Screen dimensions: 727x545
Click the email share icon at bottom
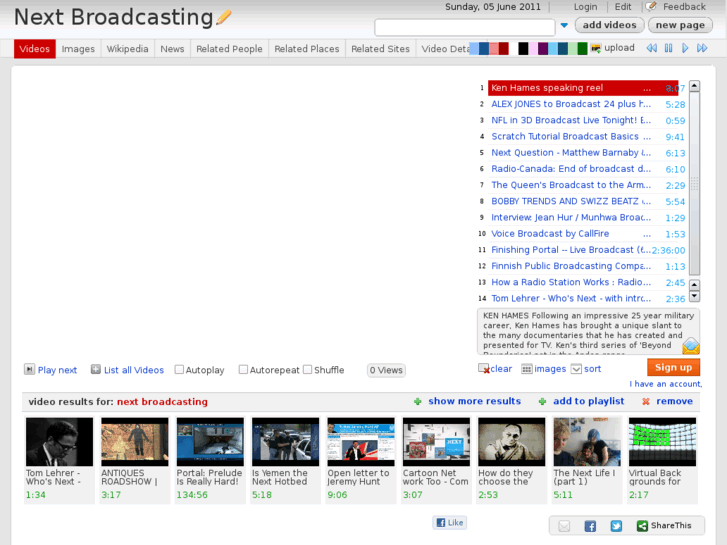pyautogui.click(x=564, y=526)
